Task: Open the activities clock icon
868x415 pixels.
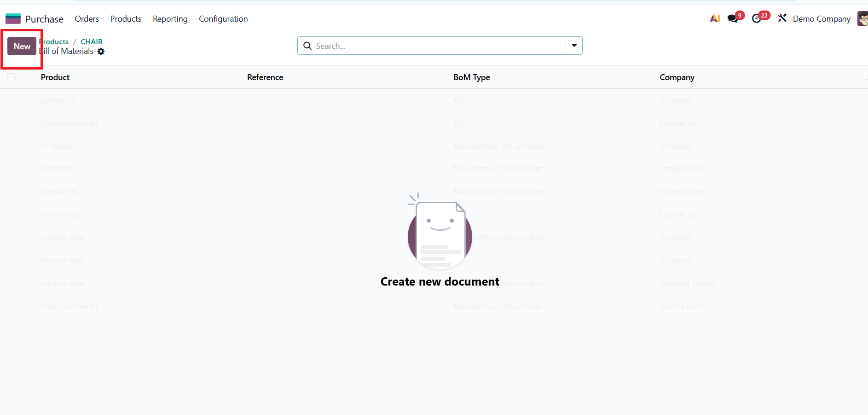Action: point(757,19)
